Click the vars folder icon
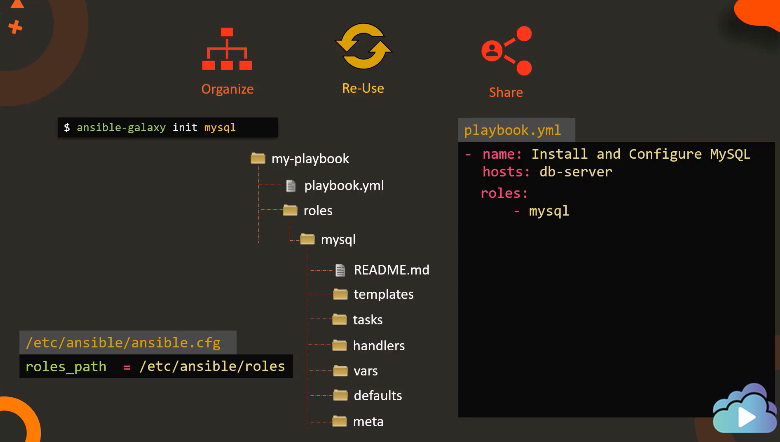The width and height of the screenshot is (780, 442). 340,370
